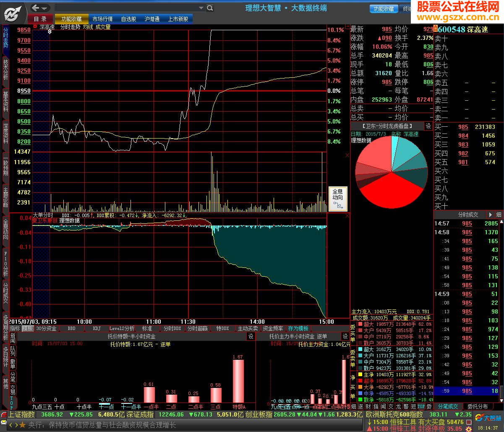Select the 主动买卖 indicator tab
The width and height of the screenshot is (504, 432).
point(248,328)
